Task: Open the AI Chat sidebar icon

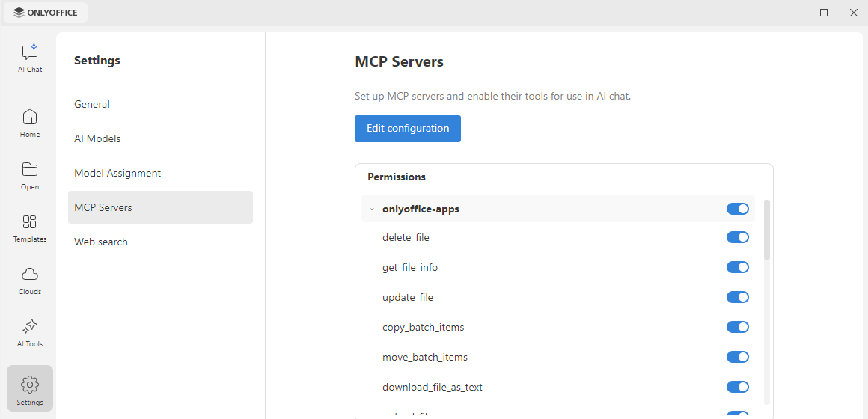Action: point(30,58)
